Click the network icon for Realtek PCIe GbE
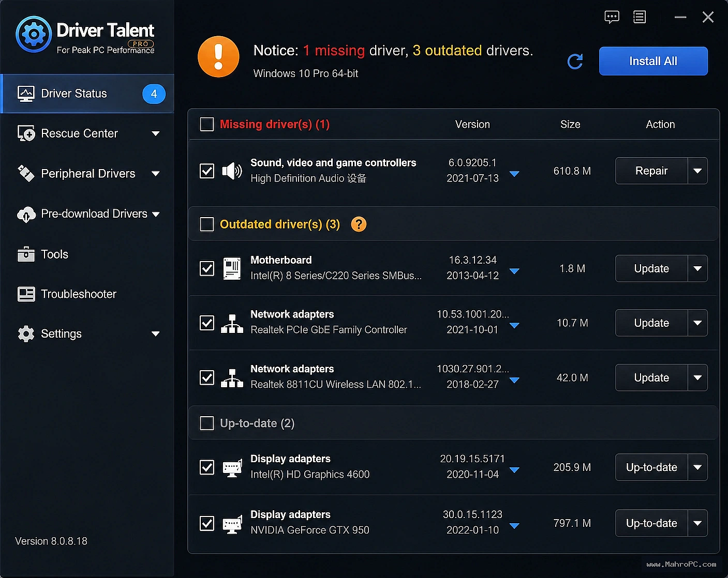Viewport: 728px width, 578px height. 232,323
